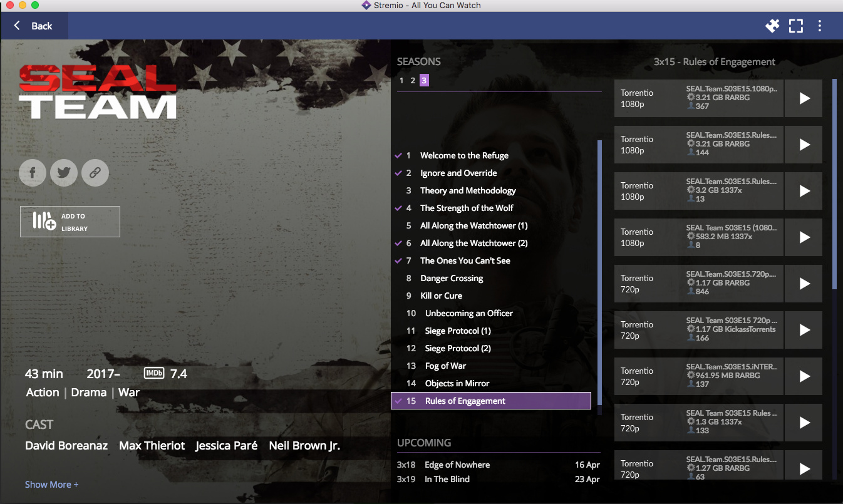Screen dimensions: 843x504
Task: Open cast member David Boreanaz
Action: pyautogui.click(x=66, y=446)
